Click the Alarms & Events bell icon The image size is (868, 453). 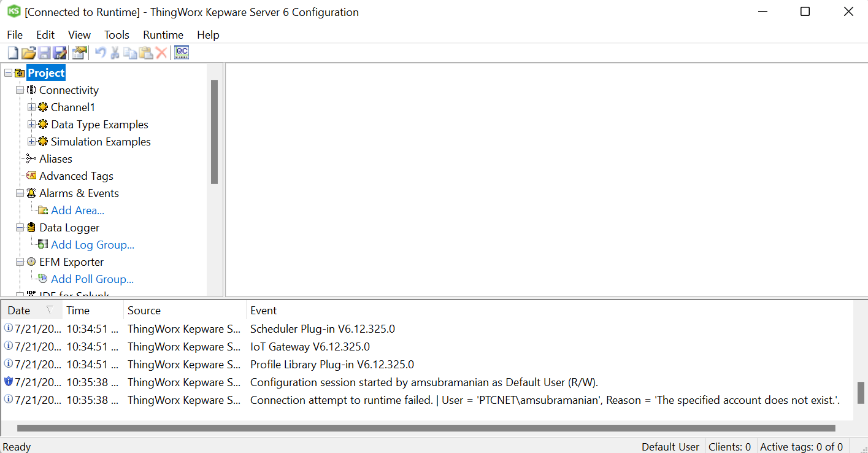pos(31,193)
